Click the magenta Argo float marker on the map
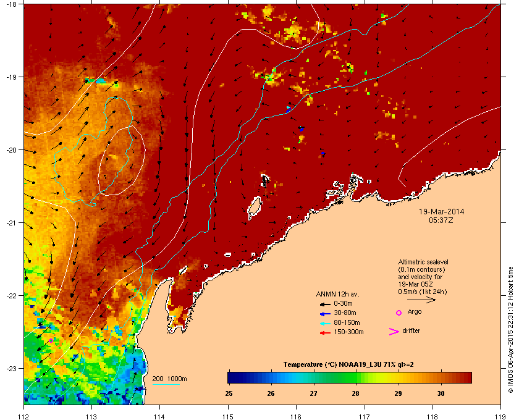This screenshot has height=420, width=519. point(51,340)
